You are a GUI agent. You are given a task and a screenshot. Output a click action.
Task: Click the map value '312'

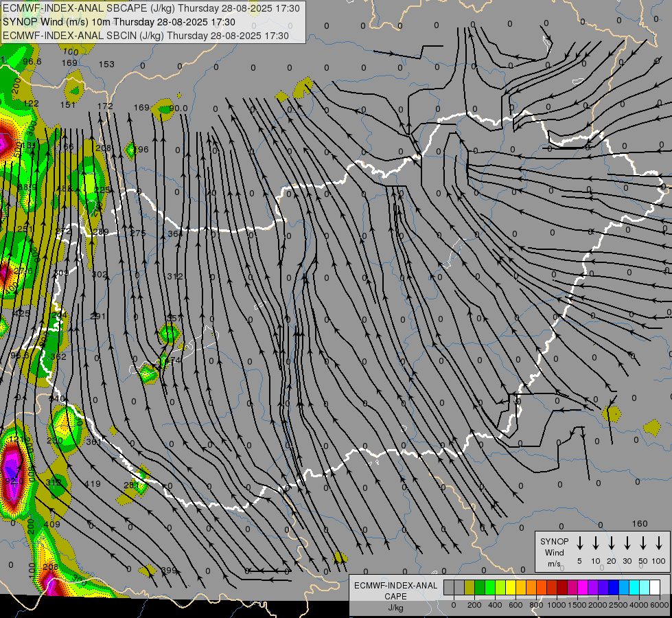tap(175, 277)
